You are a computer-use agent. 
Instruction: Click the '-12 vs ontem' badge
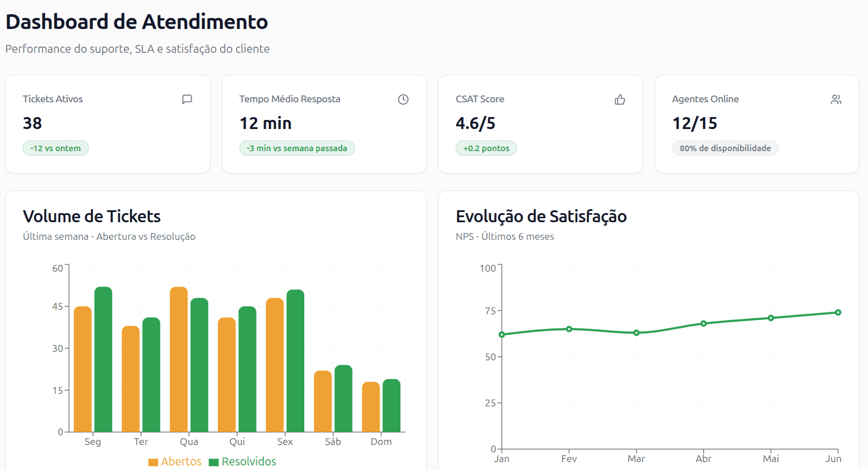click(x=55, y=148)
